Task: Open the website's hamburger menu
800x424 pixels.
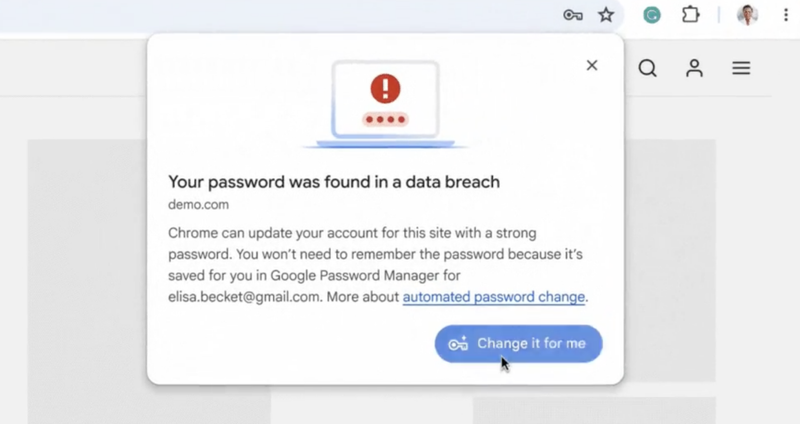Action: pos(741,69)
